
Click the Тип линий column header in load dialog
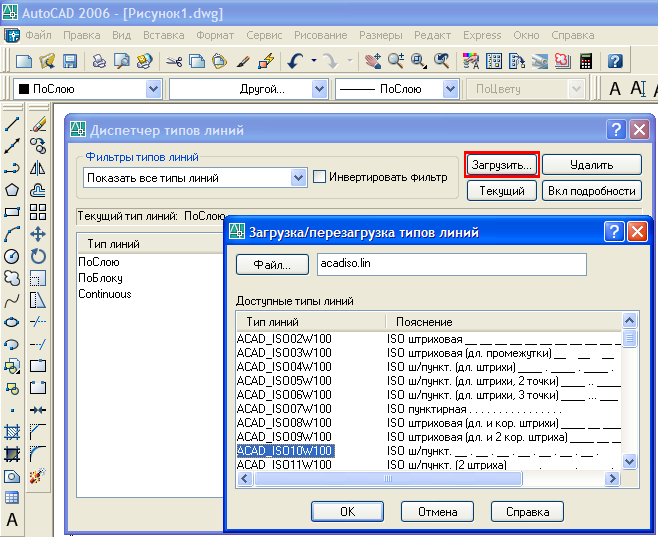pyautogui.click(x=311, y=322)
